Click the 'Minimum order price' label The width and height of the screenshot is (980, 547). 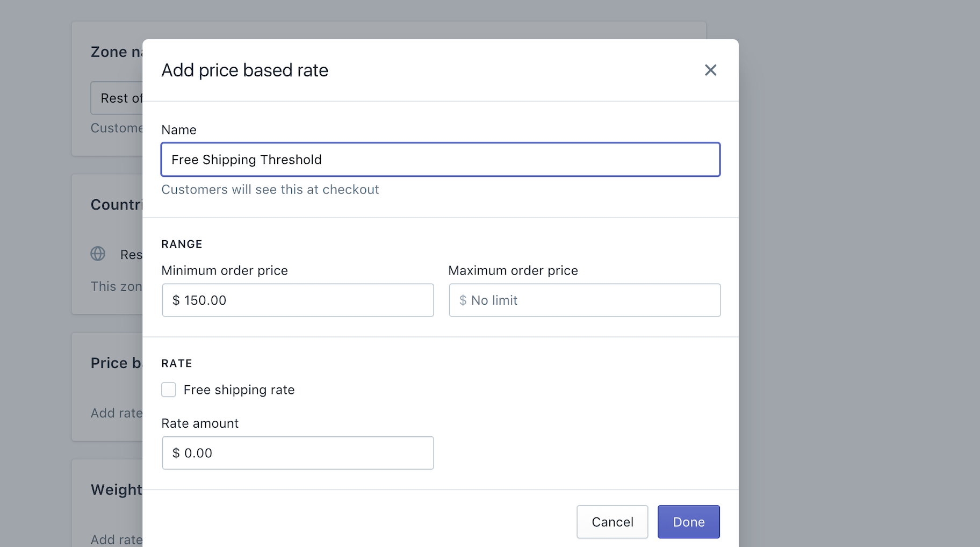225,271
